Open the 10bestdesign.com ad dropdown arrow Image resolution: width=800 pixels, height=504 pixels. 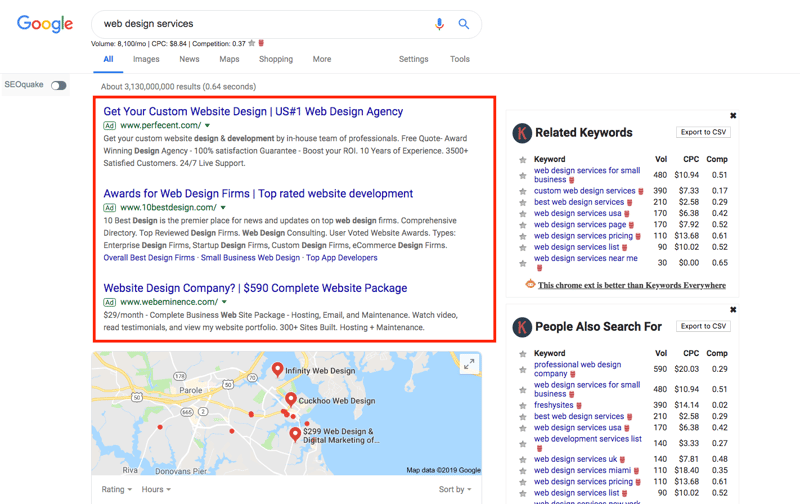(223, 208)
